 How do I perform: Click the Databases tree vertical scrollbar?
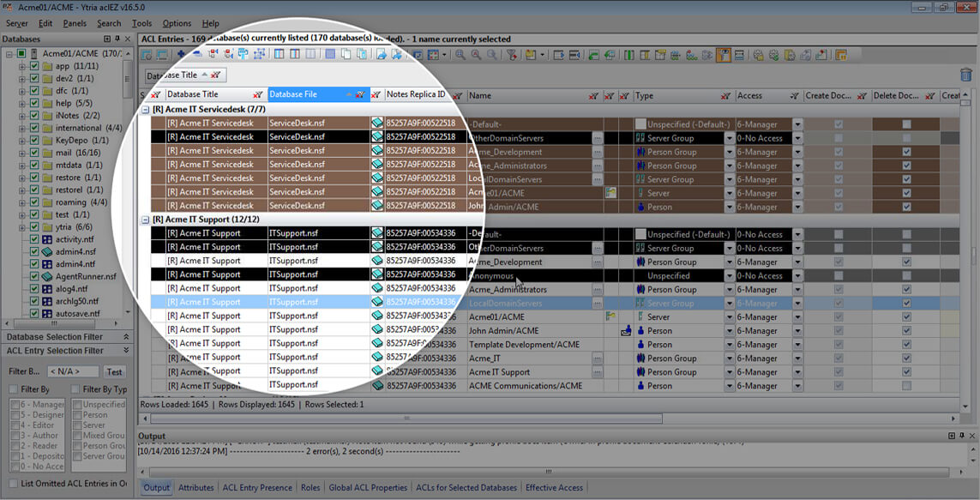click(128, 81)
